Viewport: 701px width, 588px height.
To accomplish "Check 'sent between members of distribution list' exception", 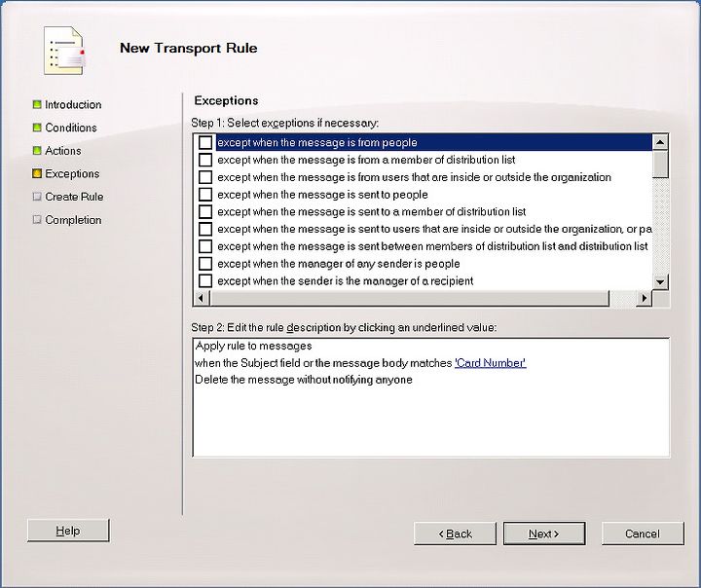I will tap(205, 246).
